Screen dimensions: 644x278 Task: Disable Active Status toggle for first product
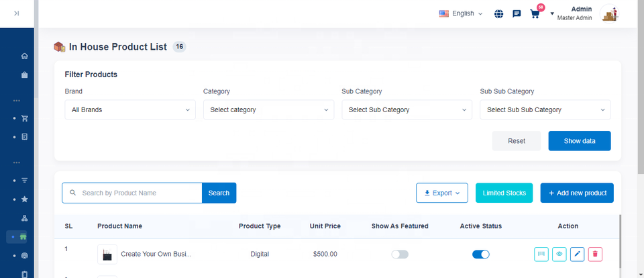480,254
